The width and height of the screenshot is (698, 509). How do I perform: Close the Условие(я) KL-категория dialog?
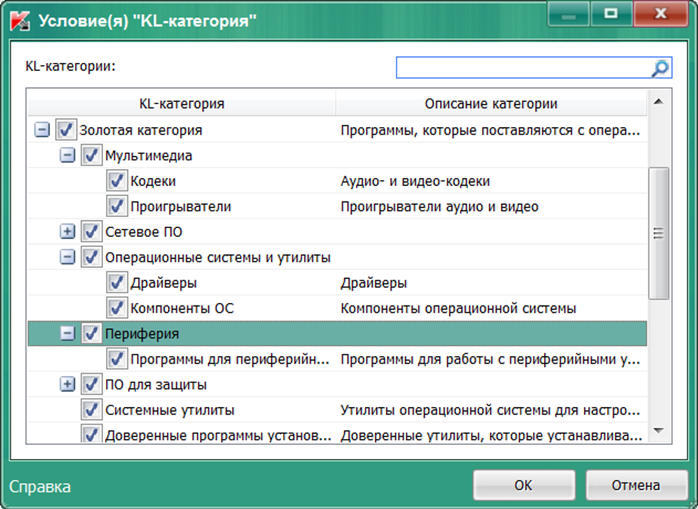(x=660, y=14)
